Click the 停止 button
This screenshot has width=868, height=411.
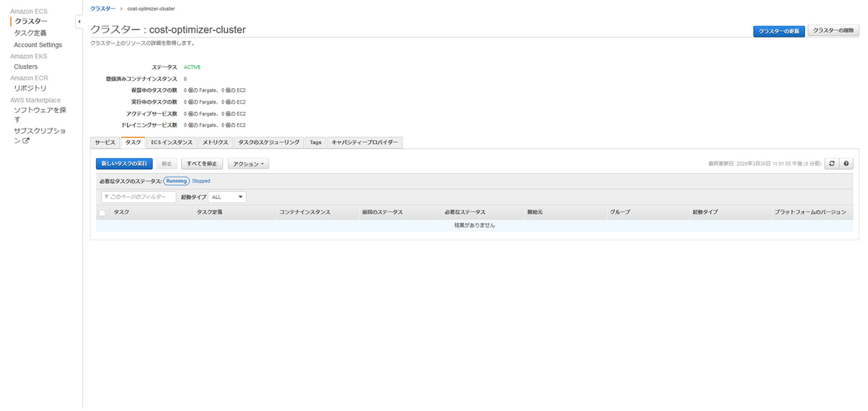click(x=167, y=164)
